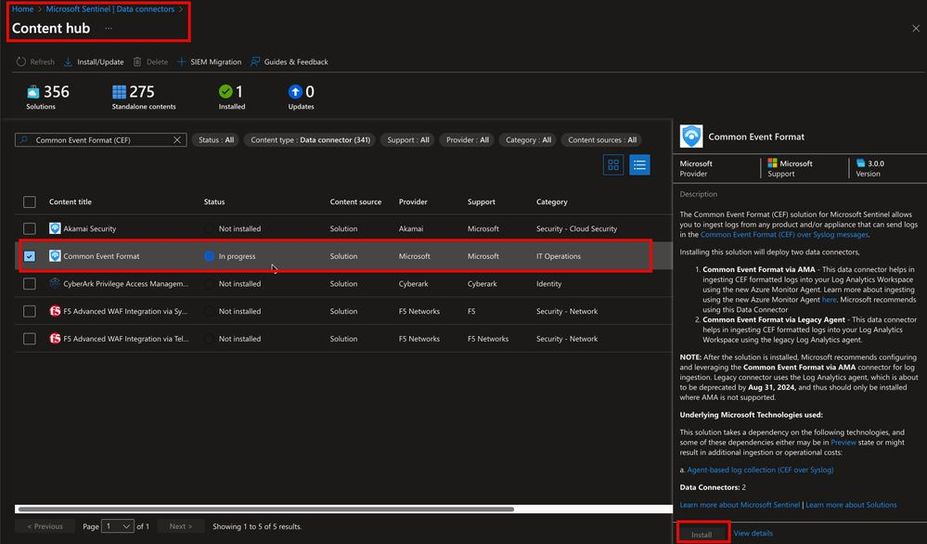Click the Install/Update download icon
The image size is (927, 544).
[68, 62]
